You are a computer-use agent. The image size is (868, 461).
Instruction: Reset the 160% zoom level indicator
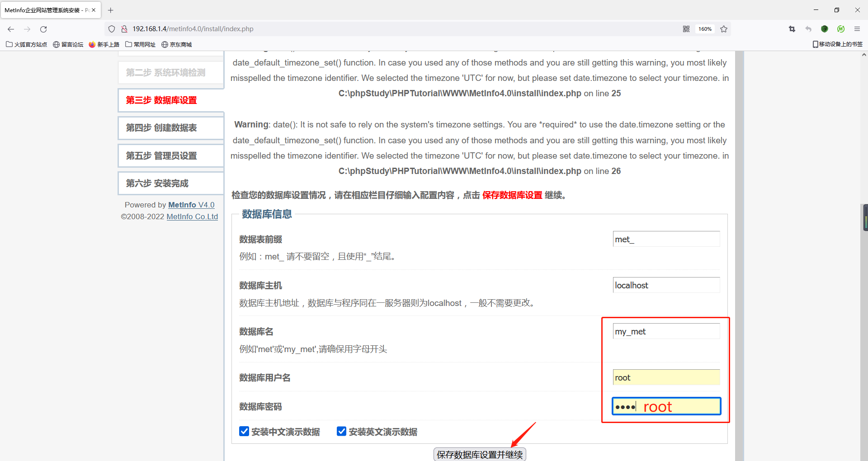tap(705, 29)
